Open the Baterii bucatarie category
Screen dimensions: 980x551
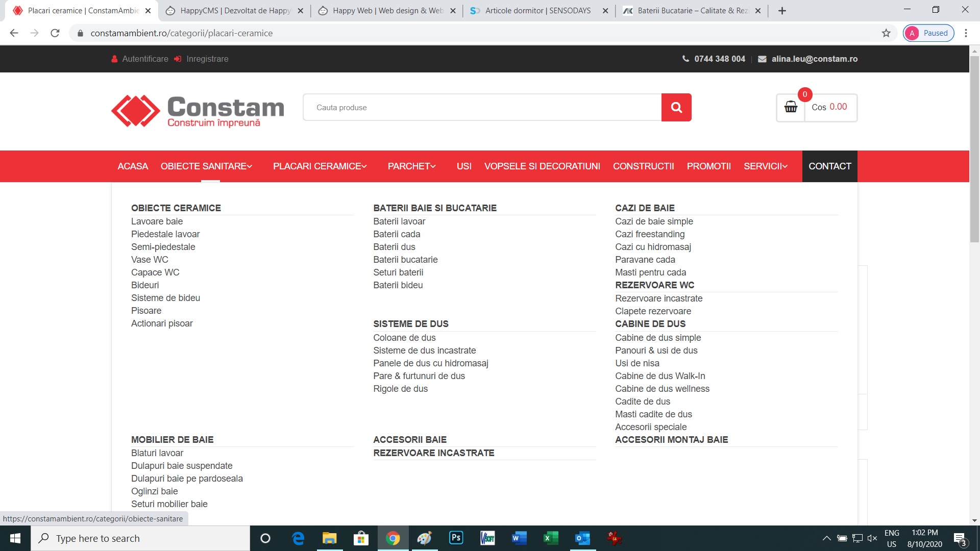[x=405, y=260]
